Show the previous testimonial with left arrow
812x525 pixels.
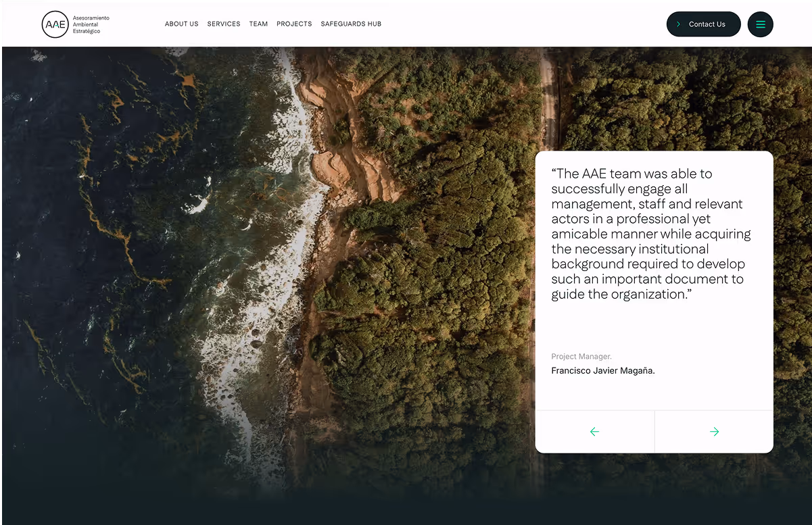pos(595,432)
